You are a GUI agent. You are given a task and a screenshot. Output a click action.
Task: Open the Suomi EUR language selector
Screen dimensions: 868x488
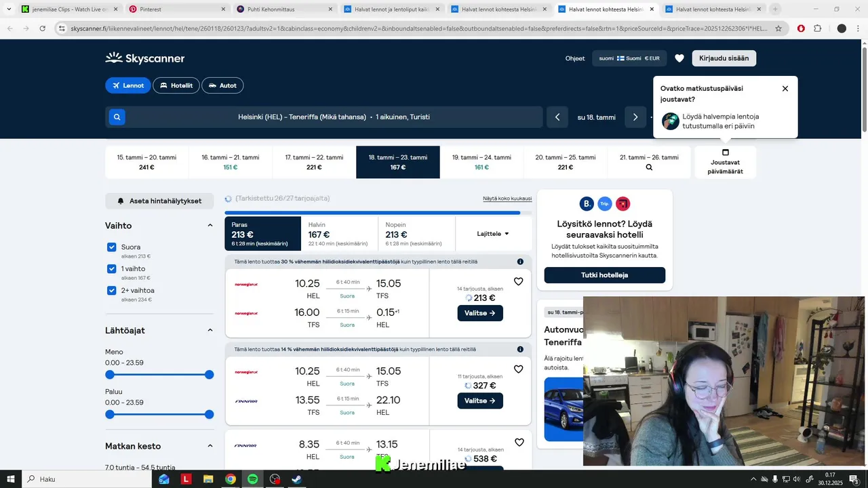629,58
